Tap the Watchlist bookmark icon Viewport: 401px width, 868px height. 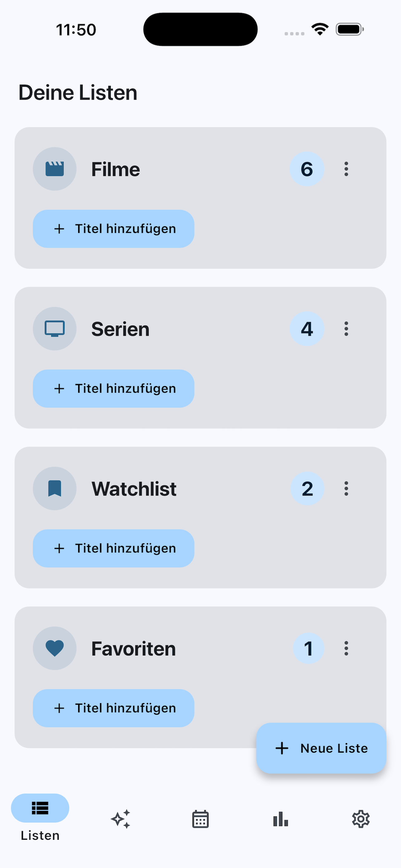click(x=55, y=488)
